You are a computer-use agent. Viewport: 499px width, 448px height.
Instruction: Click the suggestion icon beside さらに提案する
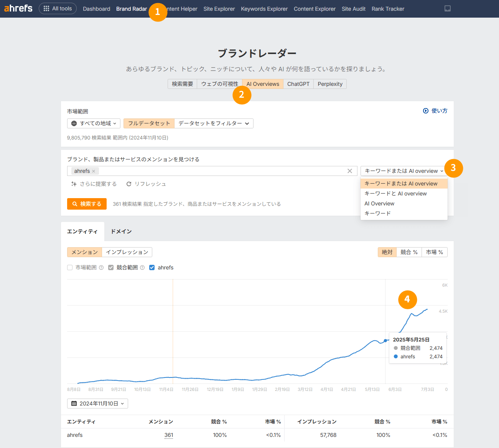pos(74,184)
